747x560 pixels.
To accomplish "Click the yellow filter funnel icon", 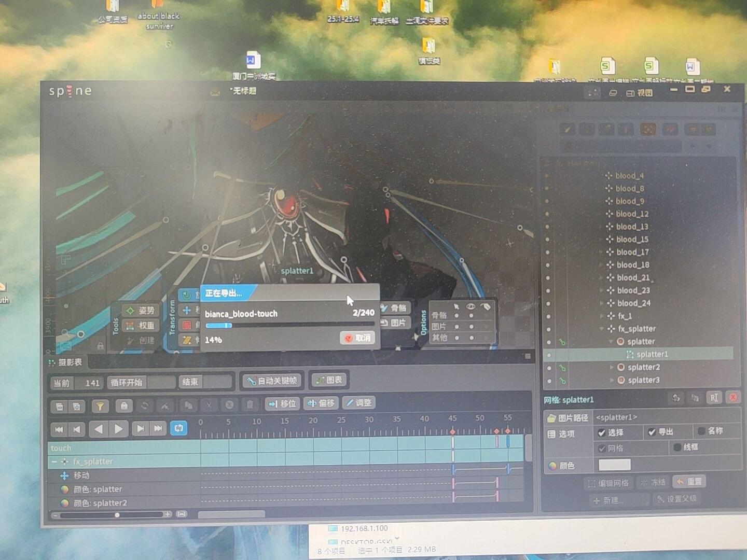I will 100,407.
